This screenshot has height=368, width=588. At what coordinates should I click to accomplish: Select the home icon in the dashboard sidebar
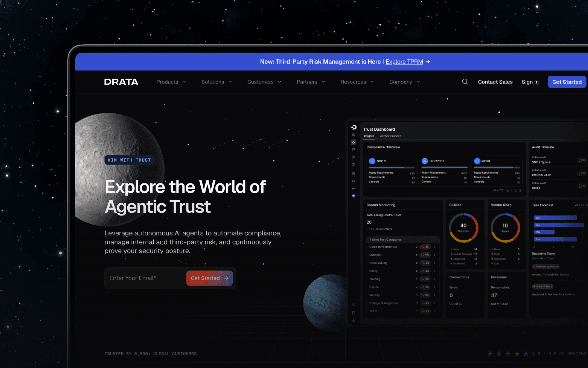354,142
